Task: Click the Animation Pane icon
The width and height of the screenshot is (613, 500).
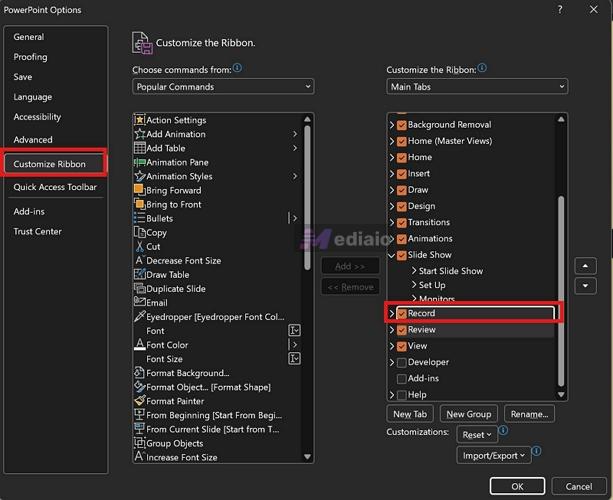Action: (x=140, y=162)
